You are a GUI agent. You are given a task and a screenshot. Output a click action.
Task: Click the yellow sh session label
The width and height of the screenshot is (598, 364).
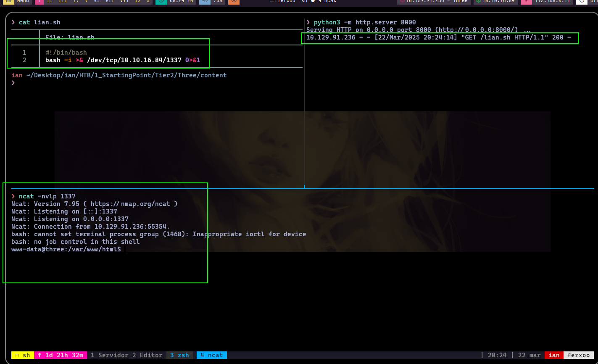click(x=23, y=355)
